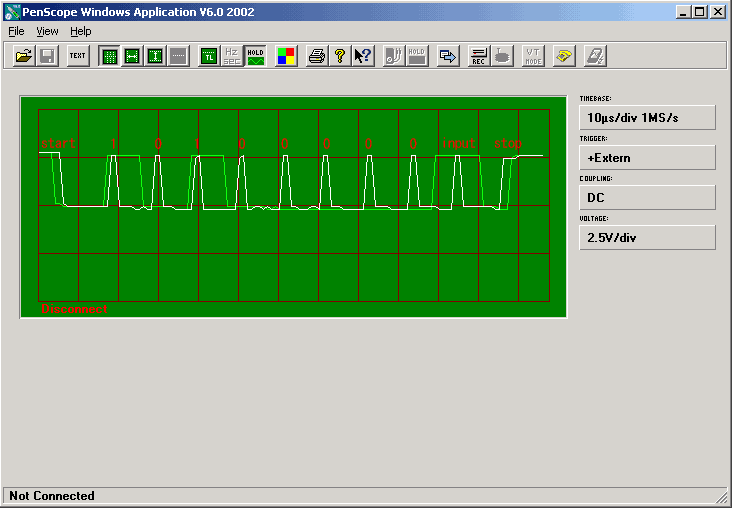Toggle the vertical cursor measurement icon
732x508 pixels.
pyautogui.click(x=155, y=56)
